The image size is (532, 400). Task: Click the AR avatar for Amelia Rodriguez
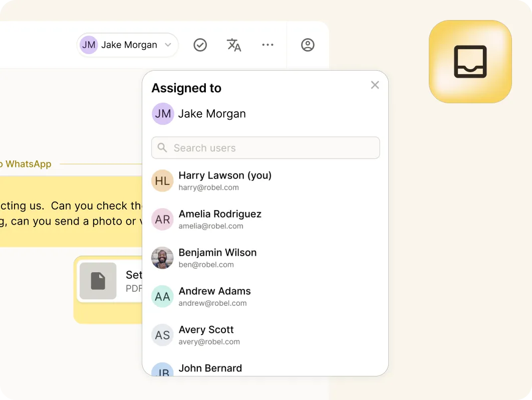[x=162, y=220]
